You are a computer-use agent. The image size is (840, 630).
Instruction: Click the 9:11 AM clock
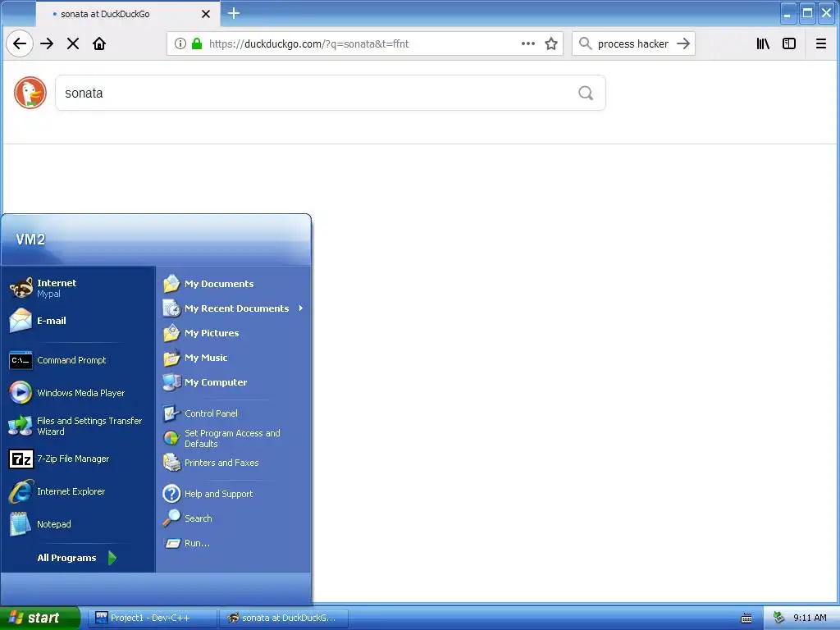[x=810, y=618]
